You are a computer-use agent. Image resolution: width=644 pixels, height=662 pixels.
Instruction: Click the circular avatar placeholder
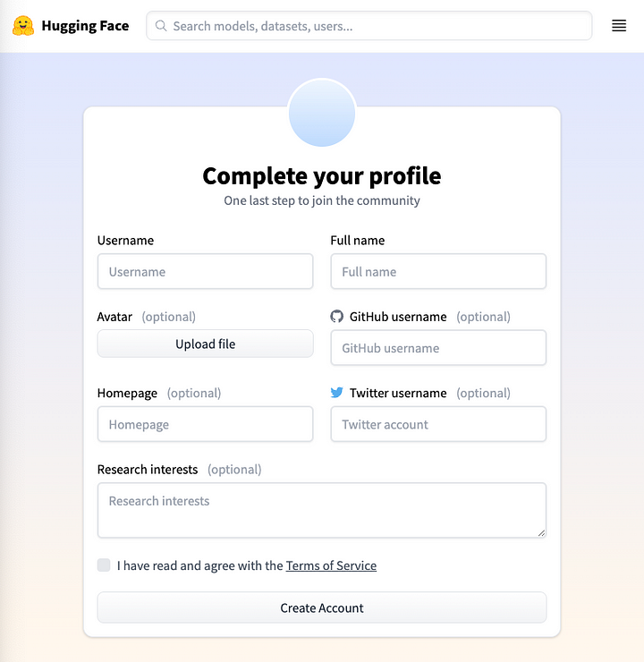click(x=322, y=113)
